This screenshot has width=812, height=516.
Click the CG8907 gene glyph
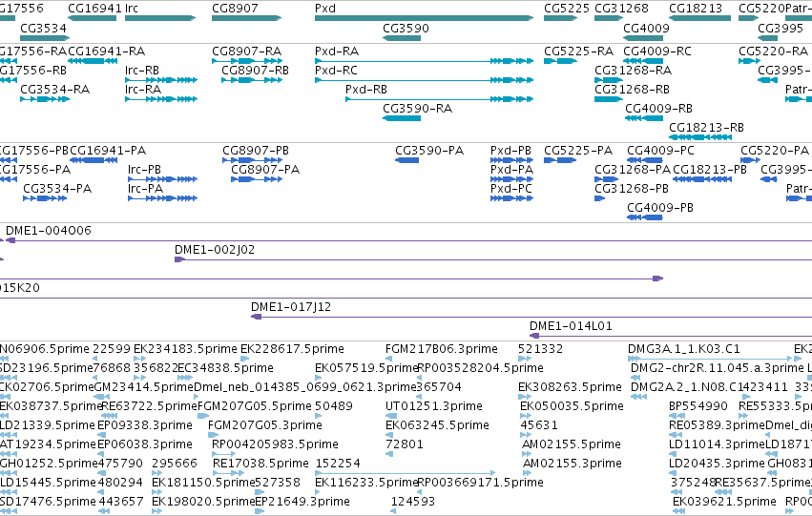(246, 18)
